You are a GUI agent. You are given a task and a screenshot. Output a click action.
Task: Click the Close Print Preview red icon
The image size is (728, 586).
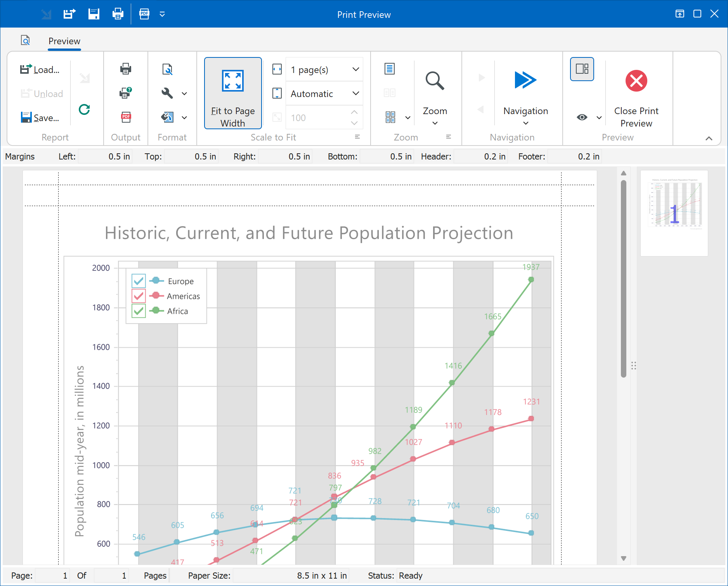tap(636, 81)
